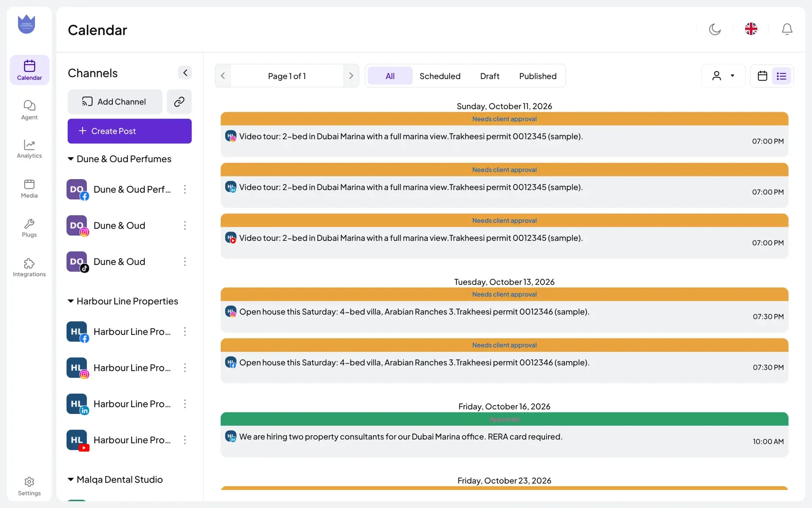
Task: Go to next page of posts
Action: click(351, 76)
